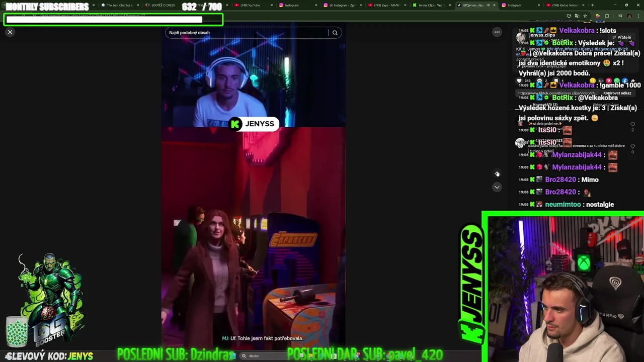
Task: Open the (749) Zayo browser tab
Action: (387, 5)
